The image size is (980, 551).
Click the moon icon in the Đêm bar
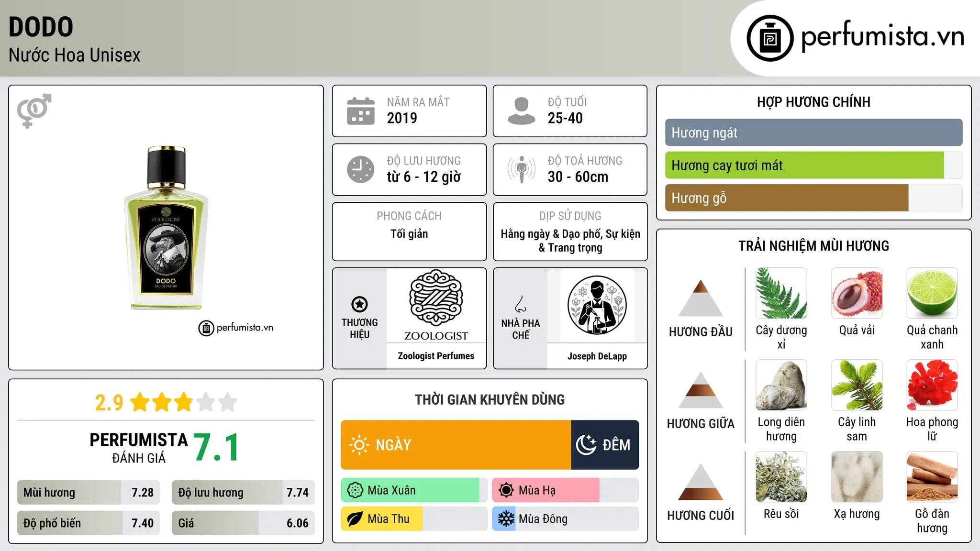coord(586,445)
